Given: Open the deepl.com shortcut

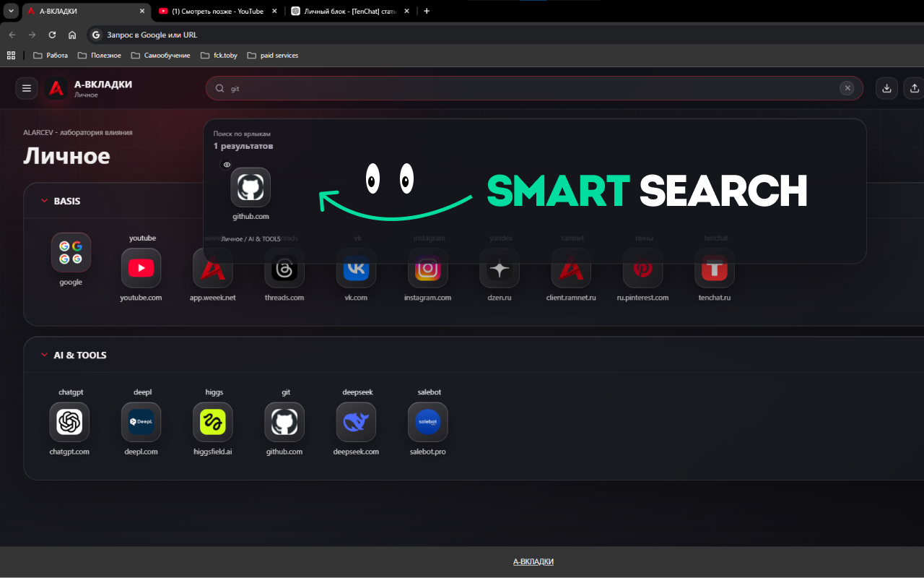Looking at the screenshot, I should point(141,422).
